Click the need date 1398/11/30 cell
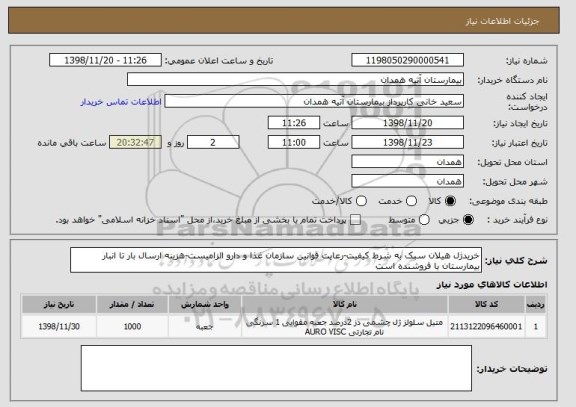The height and width of the screenshot is (407, 576). 59,327
